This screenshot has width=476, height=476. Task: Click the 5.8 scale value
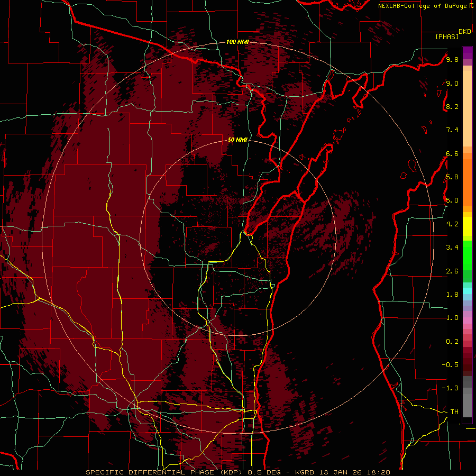click(452, 177)
